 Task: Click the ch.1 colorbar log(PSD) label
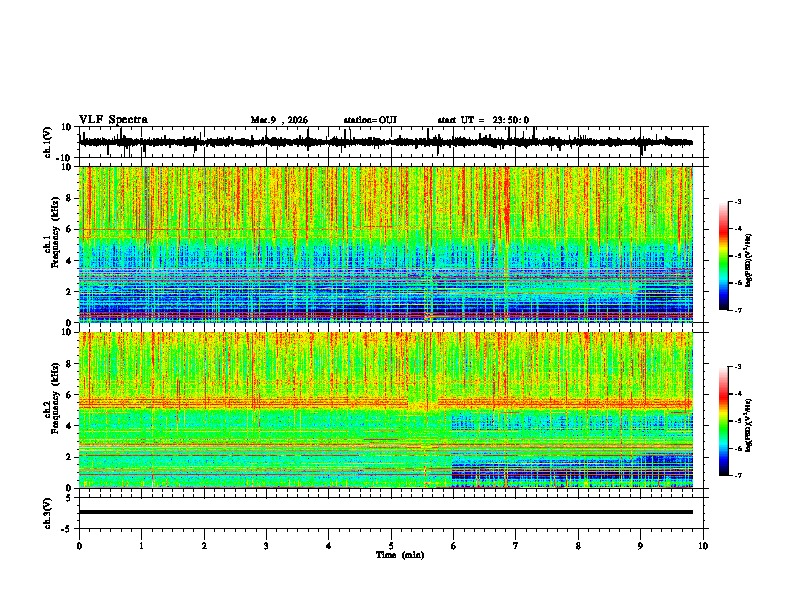(x=750, y=261)
